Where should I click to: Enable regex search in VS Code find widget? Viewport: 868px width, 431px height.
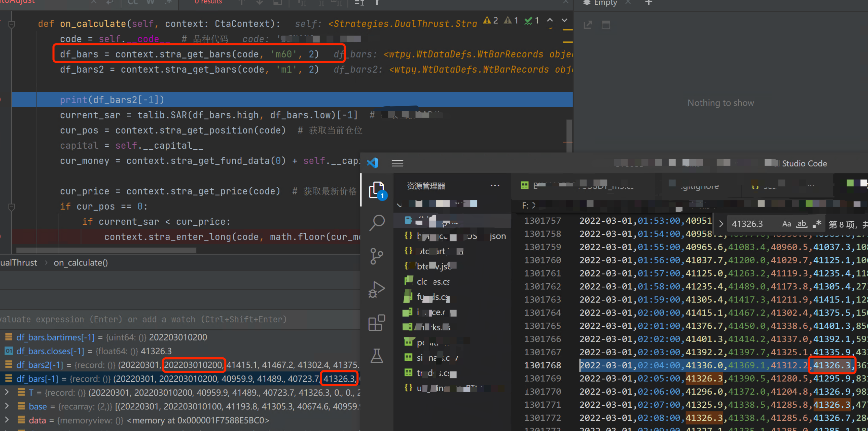click(817, 223)
